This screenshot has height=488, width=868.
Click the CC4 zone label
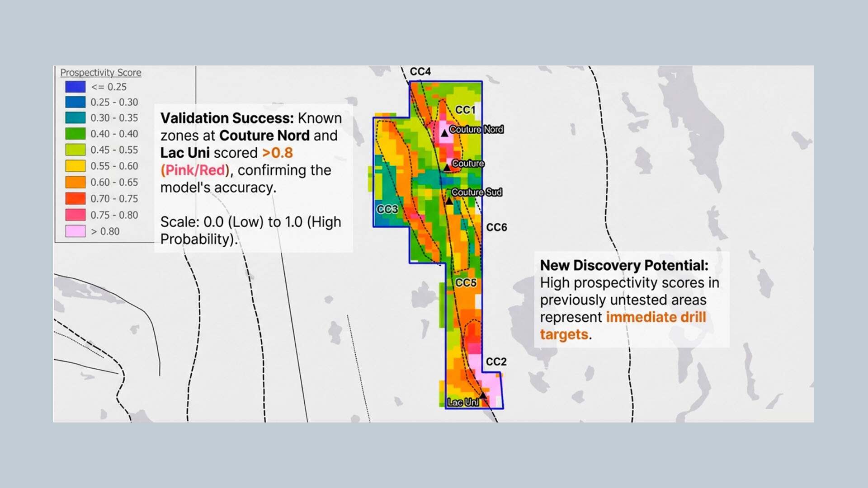pos(420,72)
